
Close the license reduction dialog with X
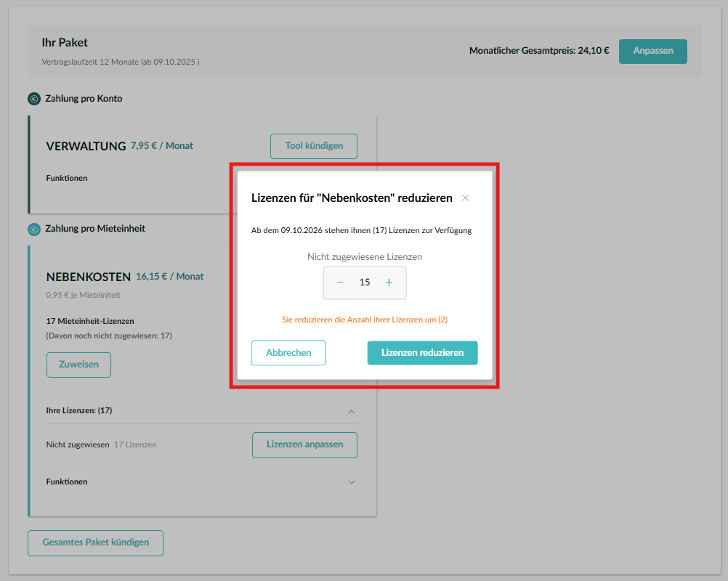pyautogui.click(x=465, y=198)
